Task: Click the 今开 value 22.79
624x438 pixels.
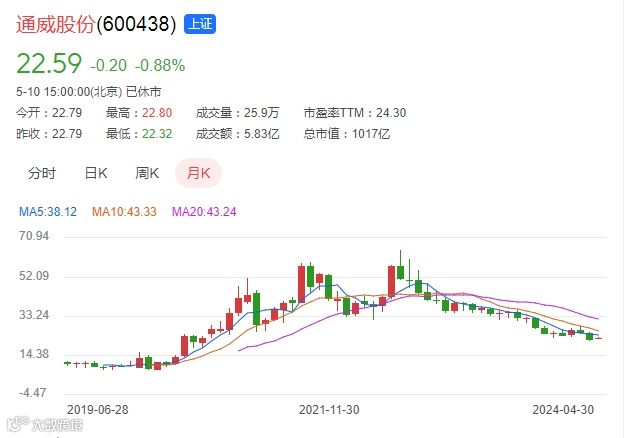Action: pos(67,113)
